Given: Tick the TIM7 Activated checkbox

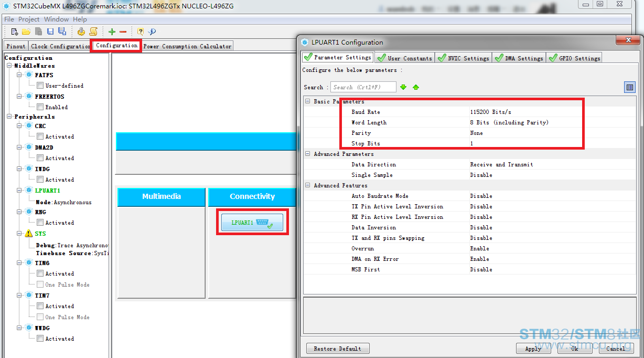Looking at the screenshot, I should (40, 306).
